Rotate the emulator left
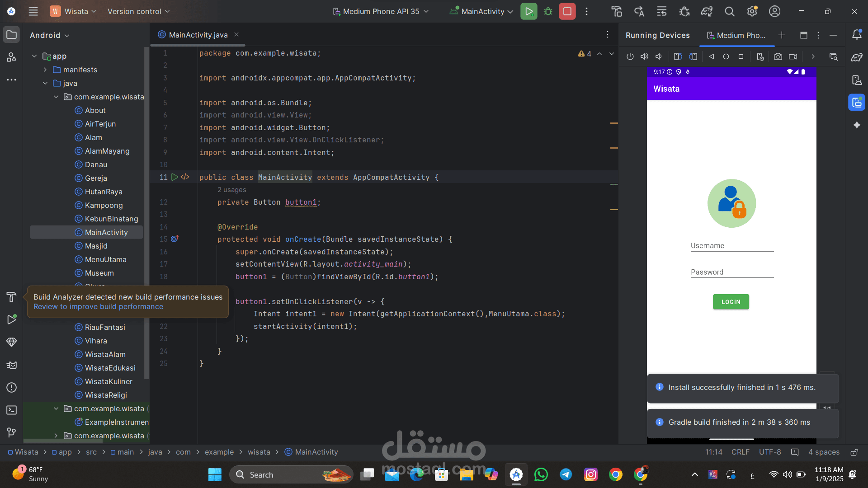 pyautogui.click(x=678, y=56)
